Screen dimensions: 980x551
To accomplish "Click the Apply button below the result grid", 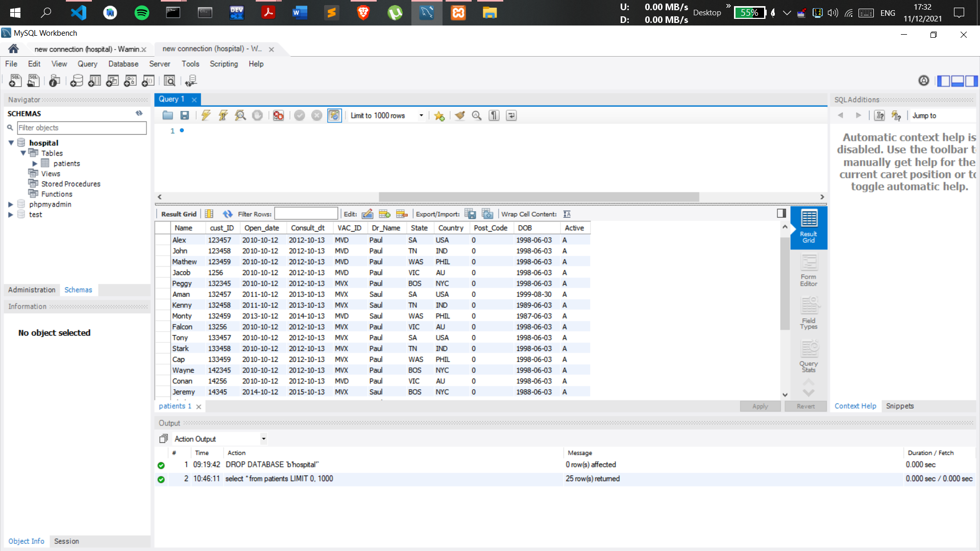I will point(759,406).
